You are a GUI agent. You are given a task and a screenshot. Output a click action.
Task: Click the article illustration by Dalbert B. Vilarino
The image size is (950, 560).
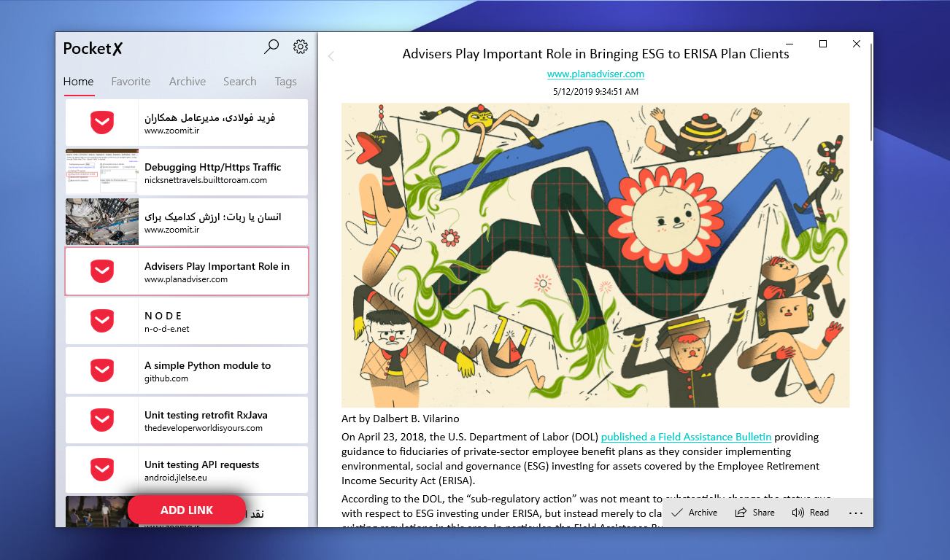(x=595, y=255)
